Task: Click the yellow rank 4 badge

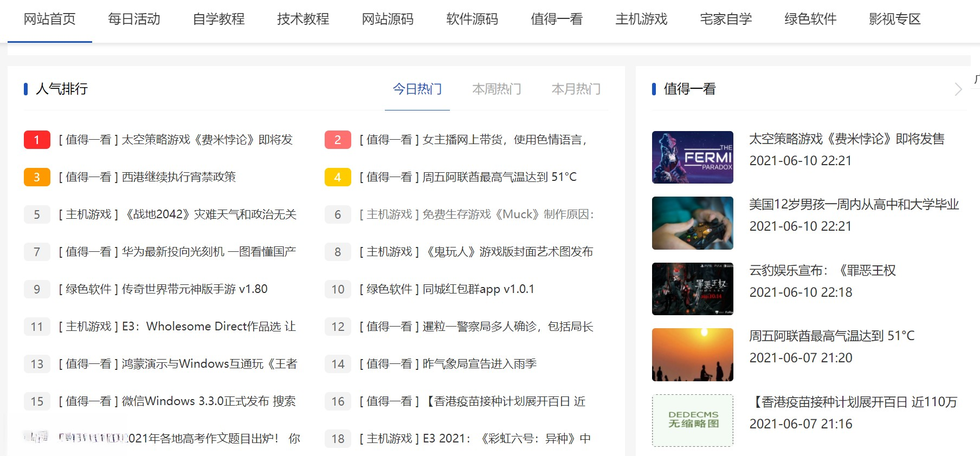Action: [337, 177]
